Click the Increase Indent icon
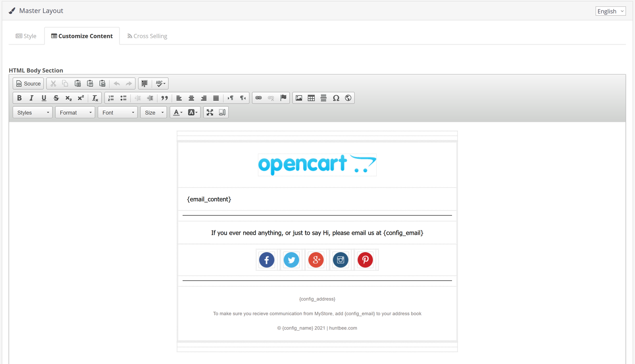The width and height of the screenshot is (635, 364). tap(150, 98)
